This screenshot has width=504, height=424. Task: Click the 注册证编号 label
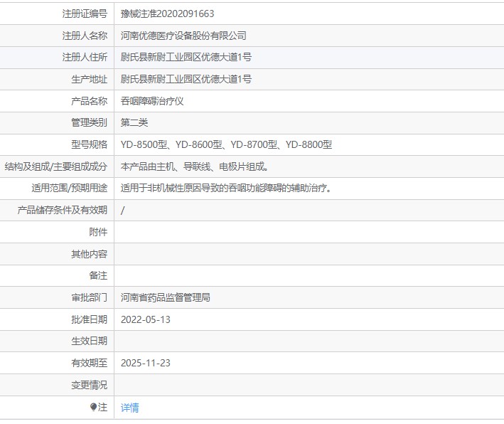click(x=85, y=14)
